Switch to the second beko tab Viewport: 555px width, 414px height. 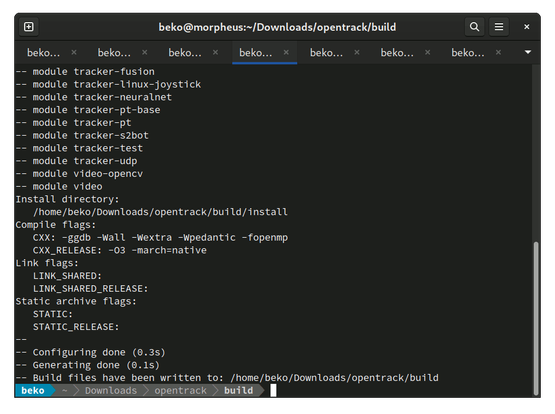point(114,53)
